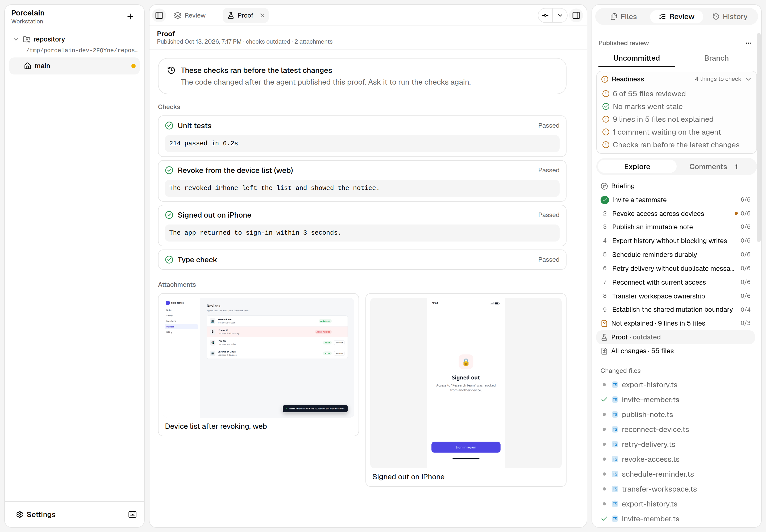Screen dimensions: 766x532
Task: Open 'Retry delivery without duplicate messages' step
Action: [675, 269]
